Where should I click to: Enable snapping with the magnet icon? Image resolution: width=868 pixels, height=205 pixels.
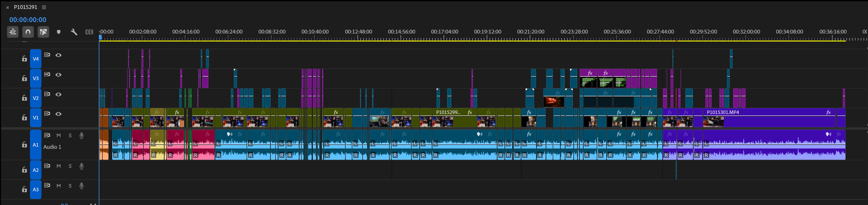pos(28,32)
